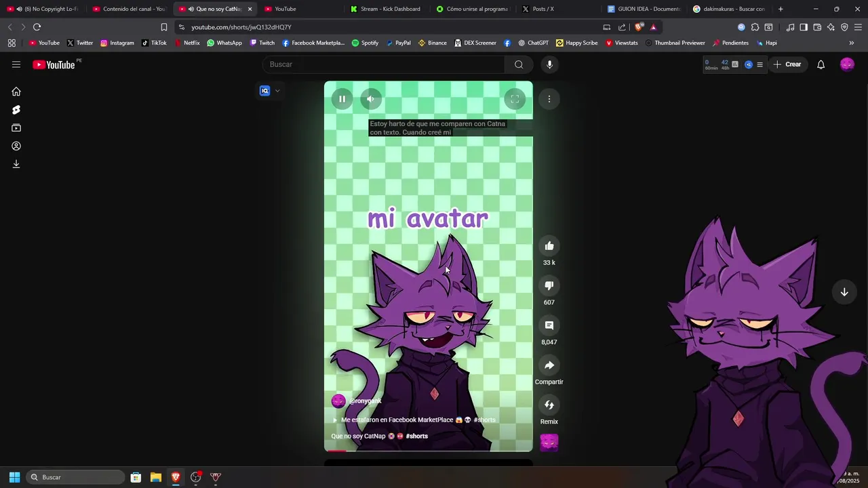Open the YouTube guide hamburger menu

[16, 64]
